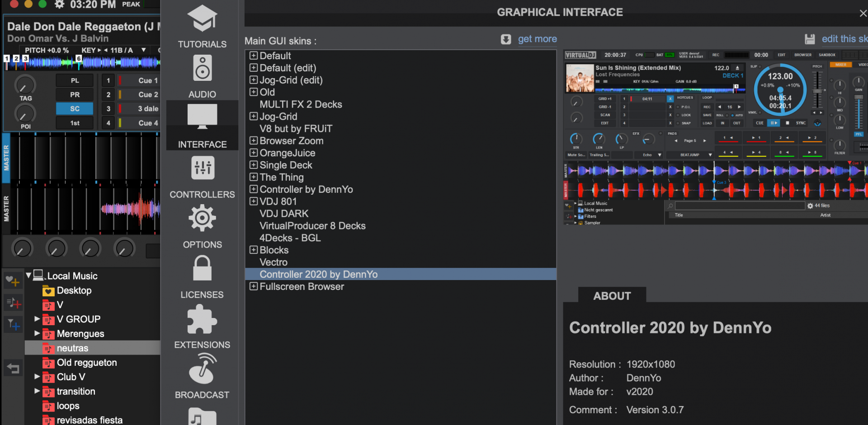Toggle the upper MASTER waveform label
Image resolution: width=868 pixels, height=425 pixels.
pos(6,158)
